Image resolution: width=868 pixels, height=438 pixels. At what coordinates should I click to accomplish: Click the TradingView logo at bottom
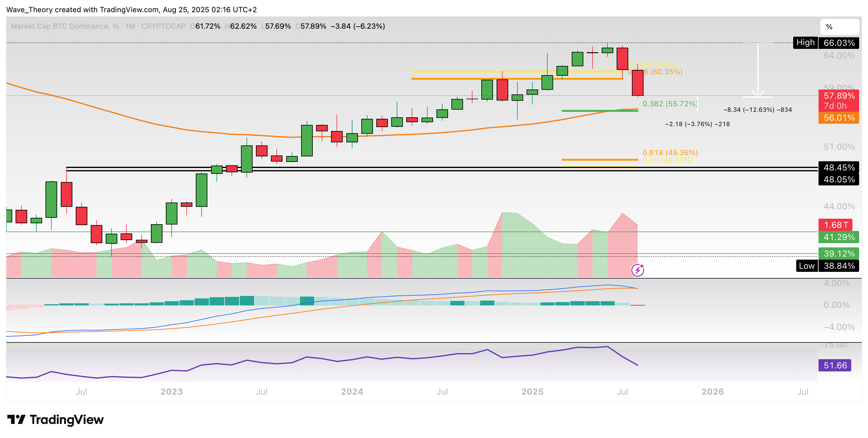(x=56, y=419)
